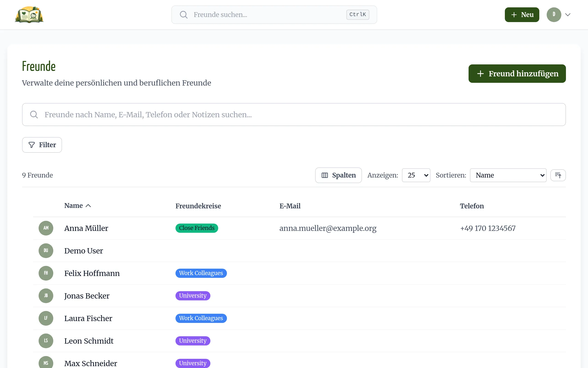Open Jonas Becker's JB avatar
This screenshot has width=588, height=368.
[x=46, y=296]
